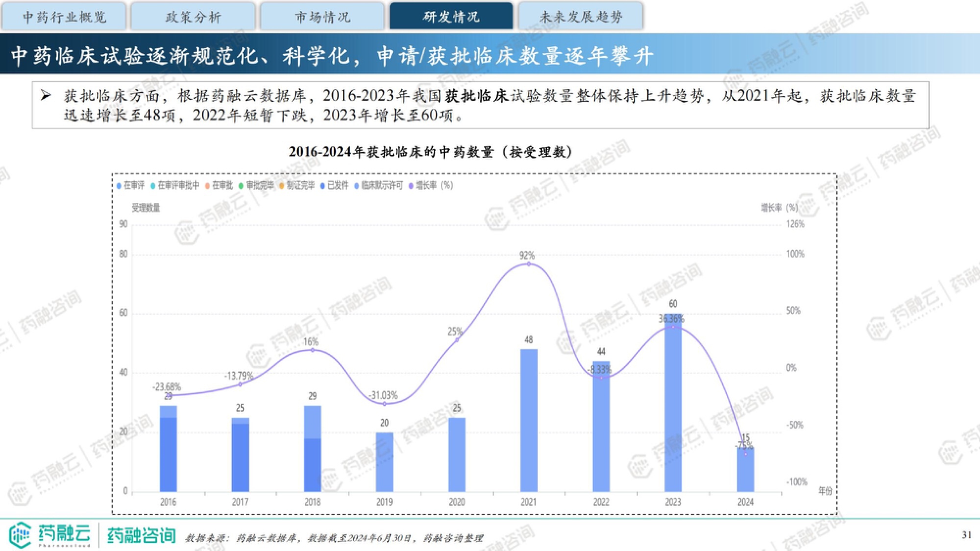
Task: Select the 未来发展趋势 tab
Action: tap(581, 17)
